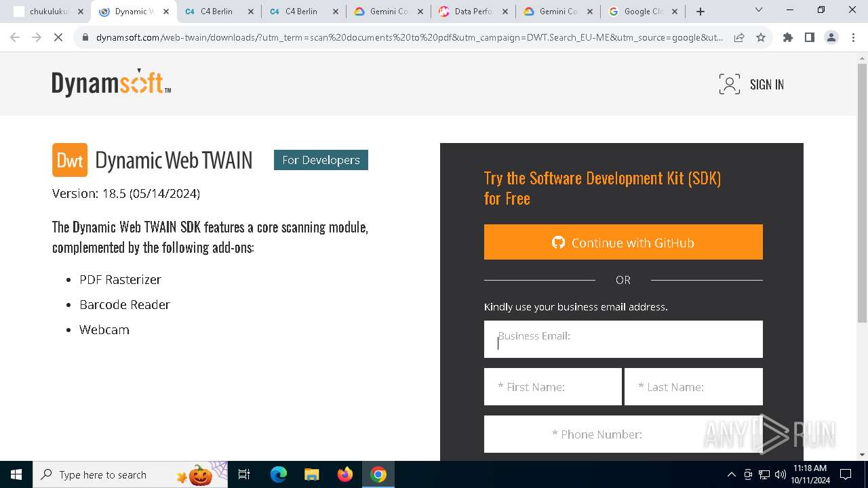Image resolution: width=868 pixels, height=488 pixels.
Task: Click the taskbar search box
Action: [130, 474]
